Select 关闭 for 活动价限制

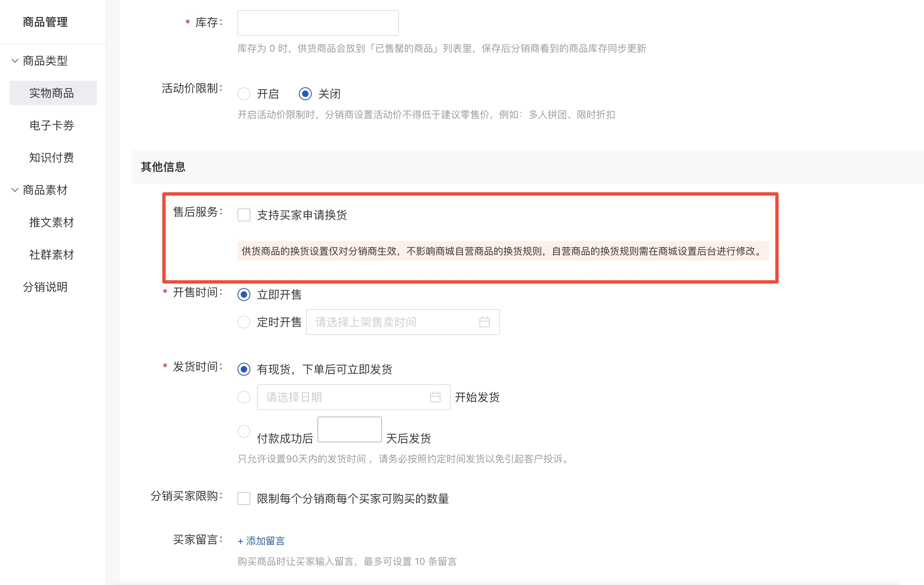click(305, 94)
